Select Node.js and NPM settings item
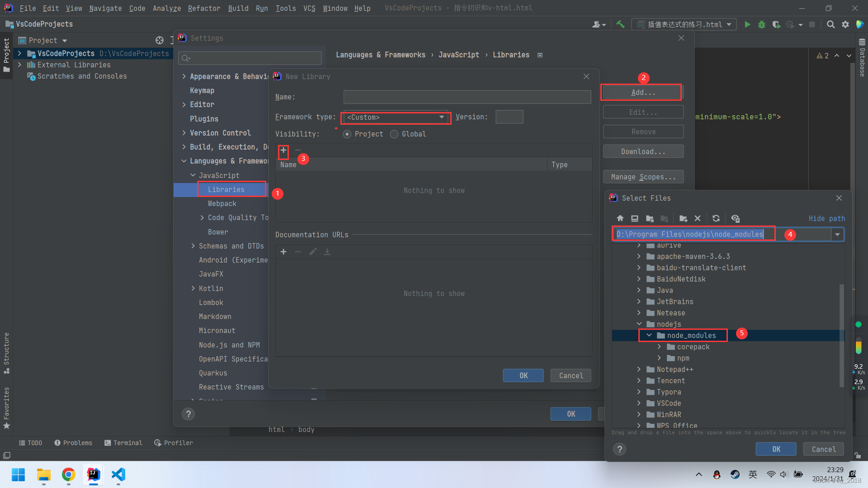Viewport: 868px width, 488px height. [x=229, y=345]
